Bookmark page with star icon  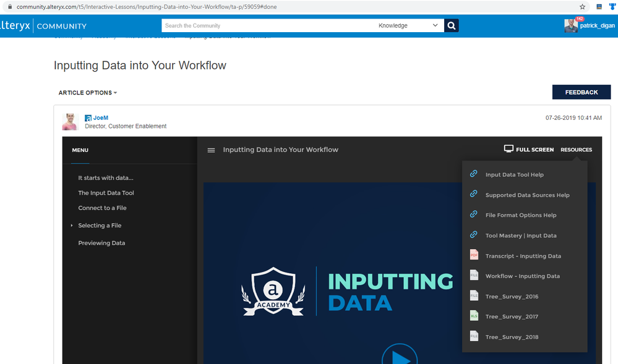click(x=582, y=7)
